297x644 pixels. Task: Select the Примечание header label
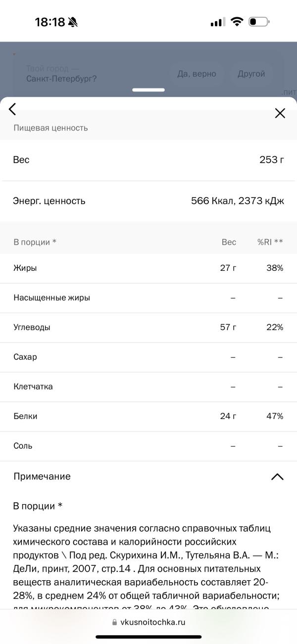point(42,476)
